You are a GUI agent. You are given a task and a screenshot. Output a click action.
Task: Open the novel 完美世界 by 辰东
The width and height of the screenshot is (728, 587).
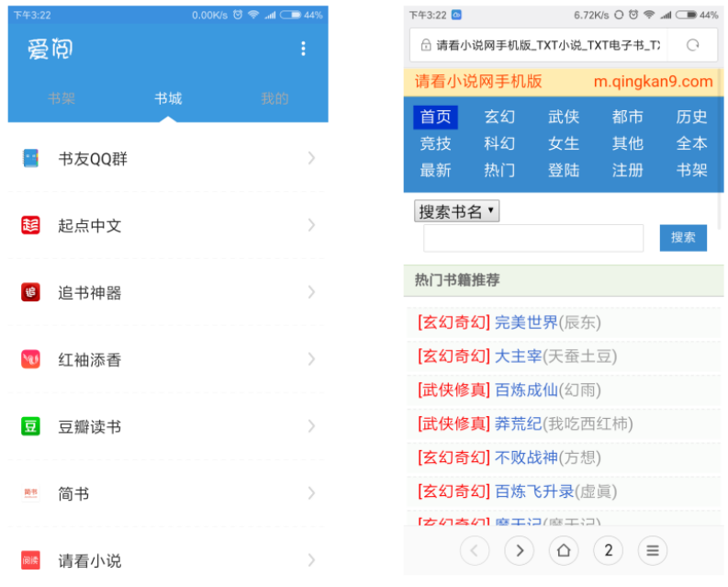click(x=526, y=322)
